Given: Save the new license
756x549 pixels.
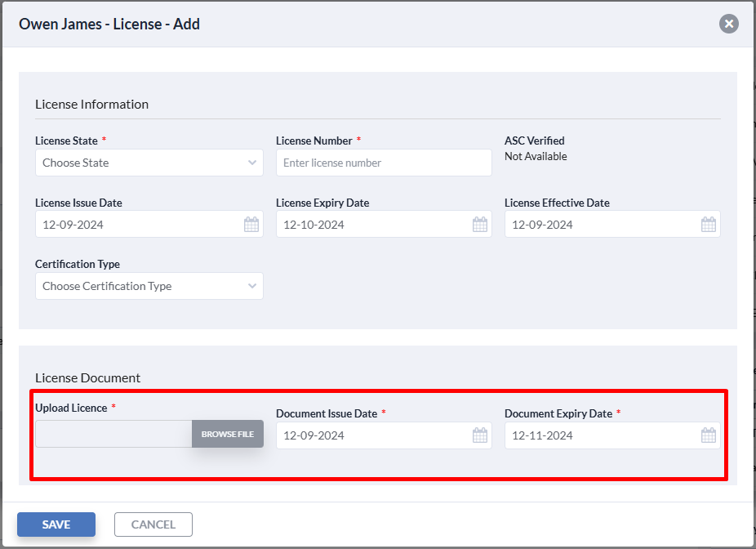Looking at the screenshot, I should tap(56, 524).
